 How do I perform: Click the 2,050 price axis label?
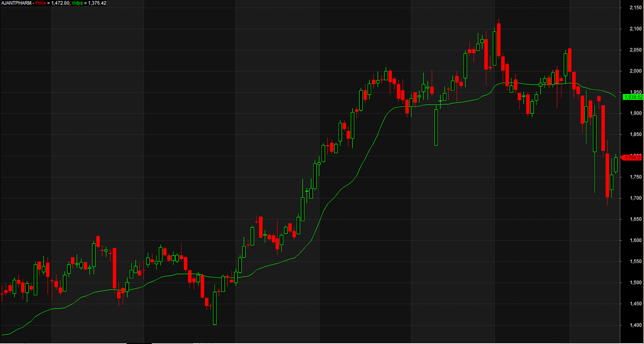point(636,50)
